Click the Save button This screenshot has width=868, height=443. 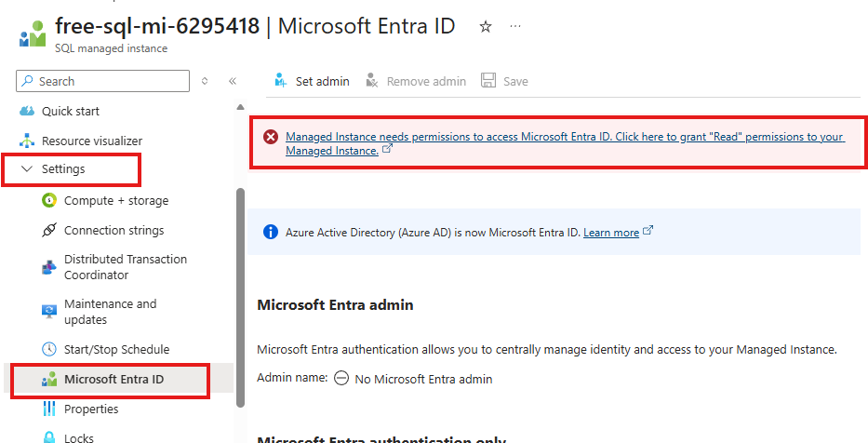(504, 81)
